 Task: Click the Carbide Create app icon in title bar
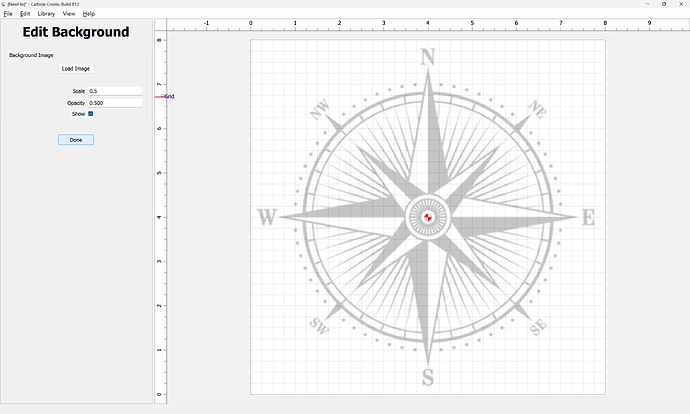pos(4,4)
